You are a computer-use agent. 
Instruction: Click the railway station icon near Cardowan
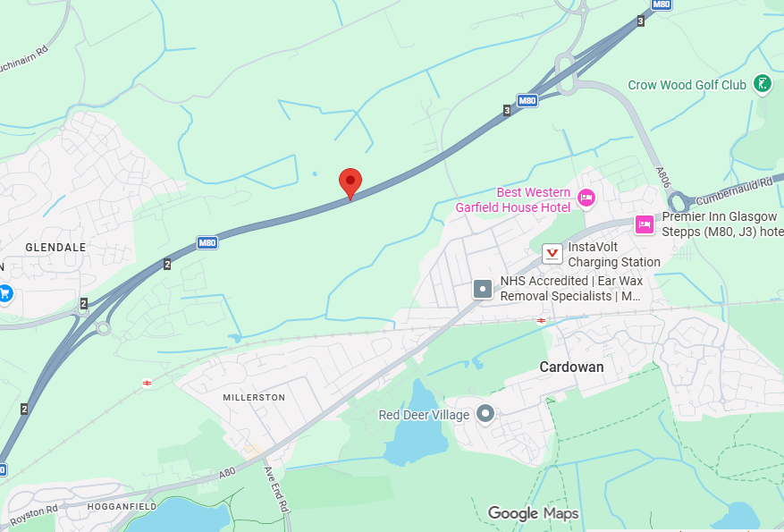(x=541, y=320)
